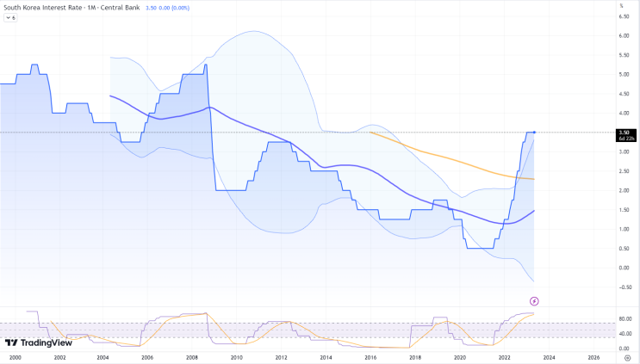640x364 pixels.
Task: Select the South Korea Interest Rate title
Action: pyautogui.click(x=71, y=8)
